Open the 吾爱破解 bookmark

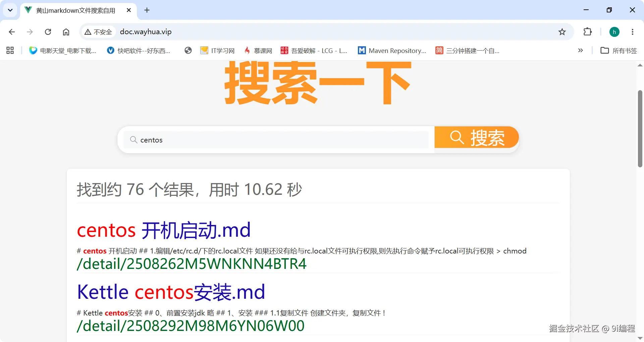(314, 51)
